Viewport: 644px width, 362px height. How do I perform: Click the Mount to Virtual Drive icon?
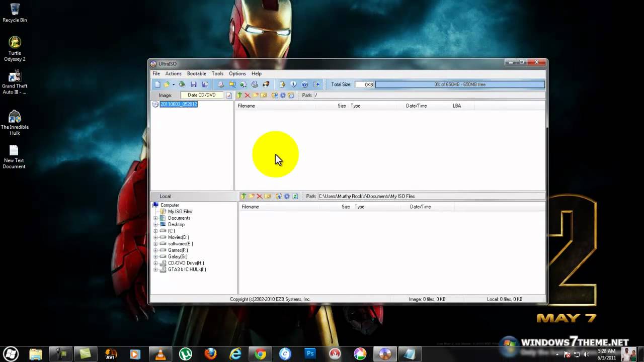click(x=255, y=84)
